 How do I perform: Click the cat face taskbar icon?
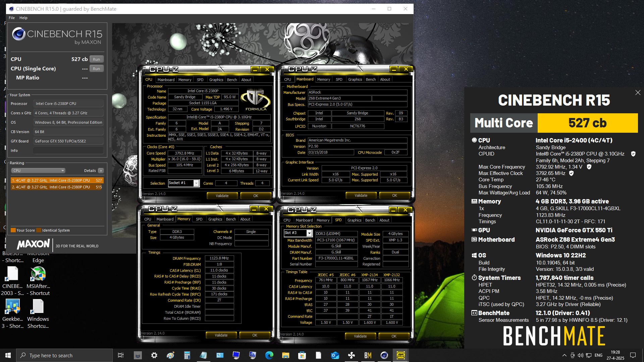[138, 355]
